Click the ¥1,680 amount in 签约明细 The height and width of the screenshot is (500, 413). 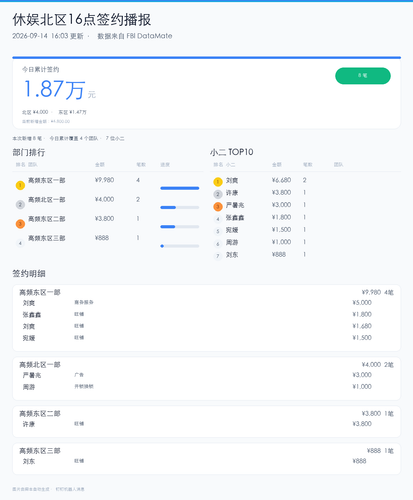[x=362, y=326]
